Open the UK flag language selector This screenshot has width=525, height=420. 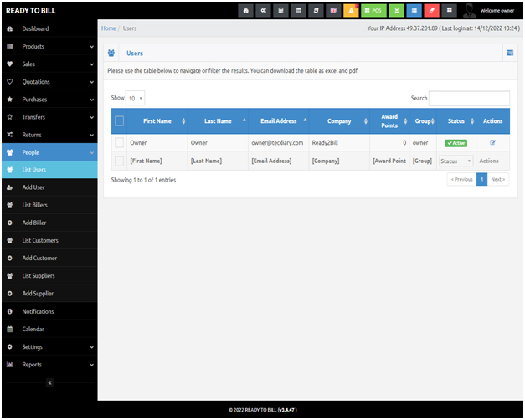[x=333, y=11]
